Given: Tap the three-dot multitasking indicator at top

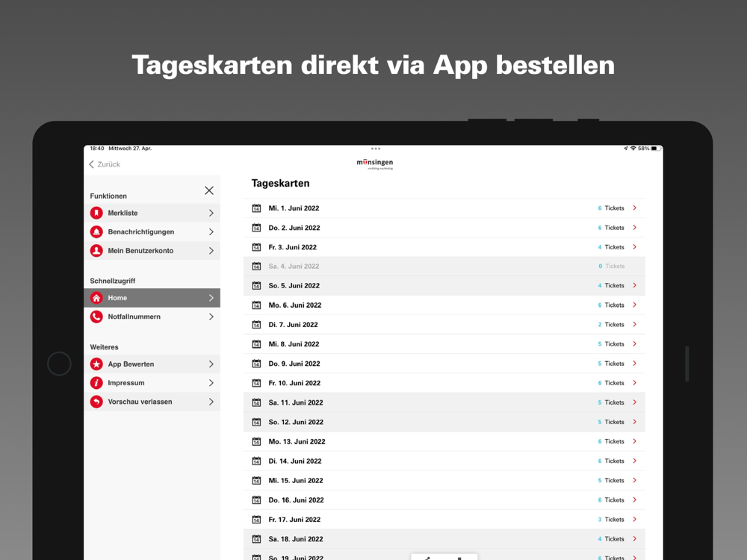Looking at the screenshot, I should (376, 149).
